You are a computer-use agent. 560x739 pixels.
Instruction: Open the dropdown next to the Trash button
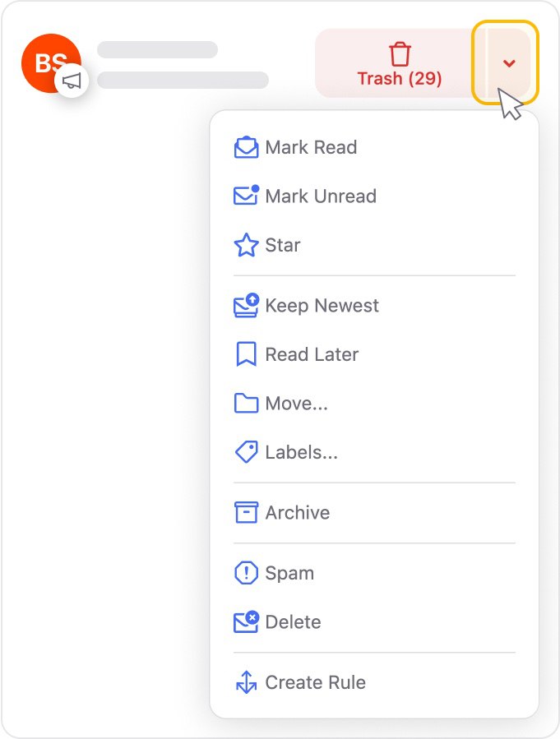507,62
